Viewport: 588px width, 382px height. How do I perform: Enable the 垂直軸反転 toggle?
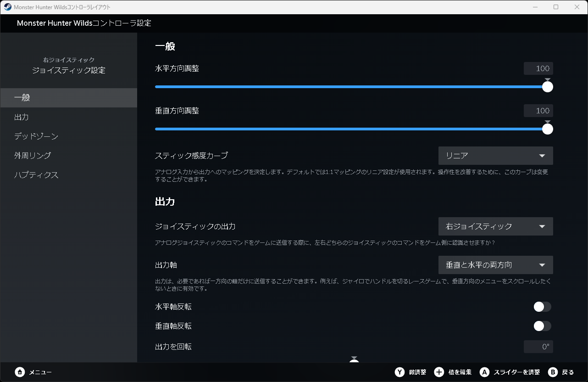click(x=542, y=326)
